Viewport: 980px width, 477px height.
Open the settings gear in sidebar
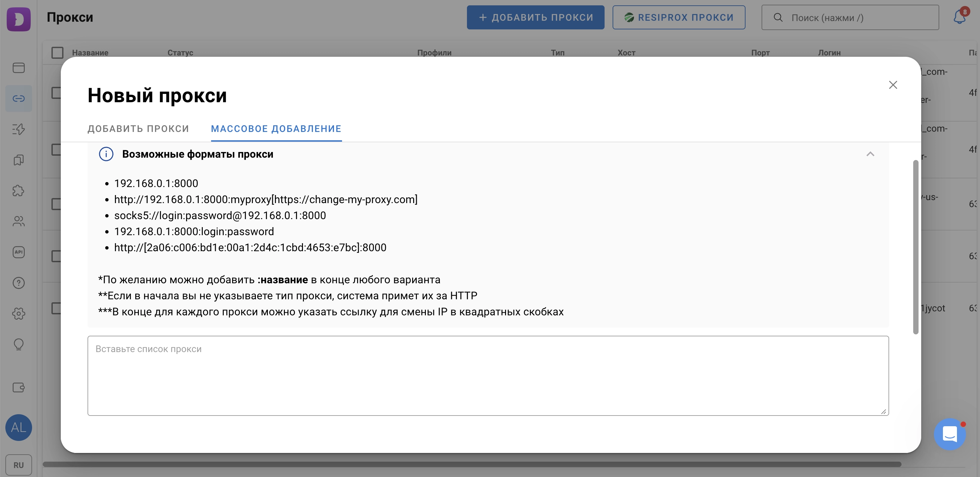(19, 314)
